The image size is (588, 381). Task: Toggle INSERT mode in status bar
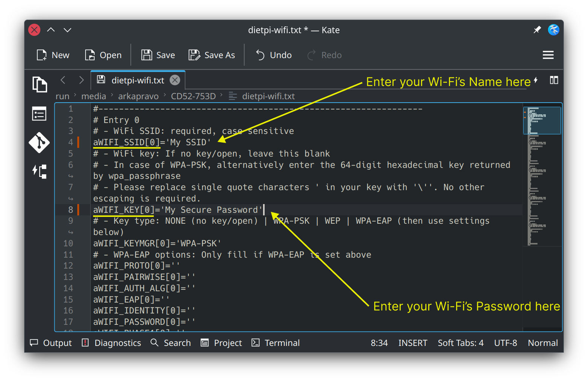coord(412,343)
